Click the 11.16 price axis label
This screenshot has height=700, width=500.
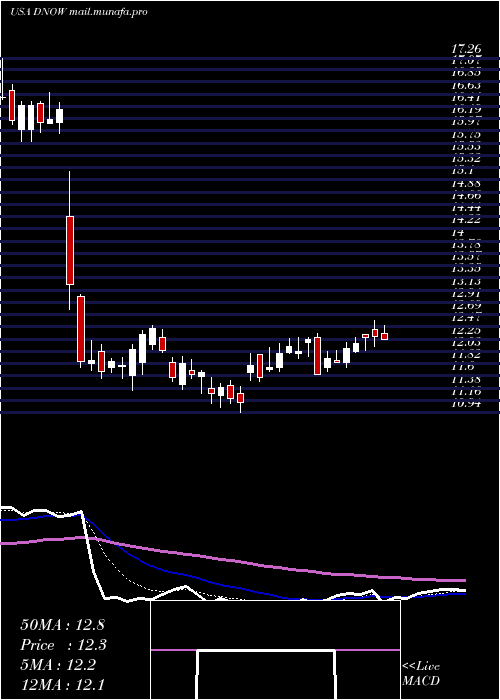click(466, 392)
